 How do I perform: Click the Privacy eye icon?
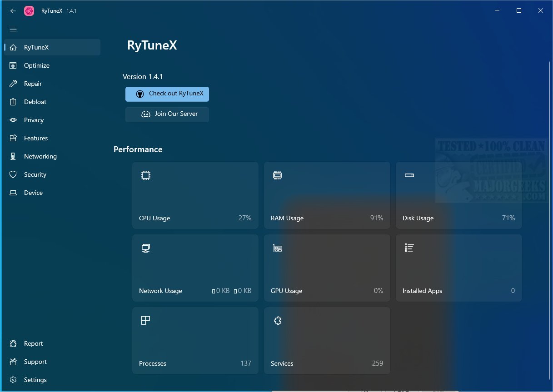click(14, 120)
